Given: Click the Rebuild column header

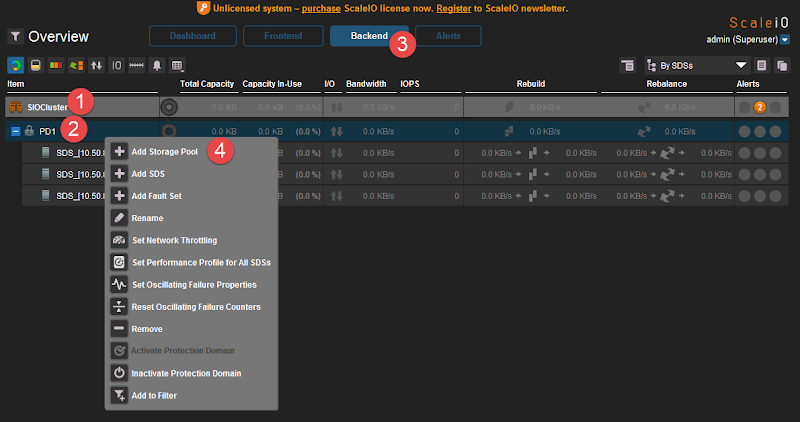Looking at the screenshot, I should coord(531,84).
